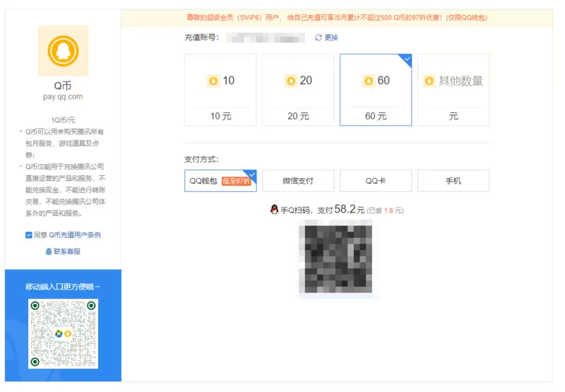Switch to 微信支付 payment method
This screenshot has height=392, width=565.
[298, 181]
